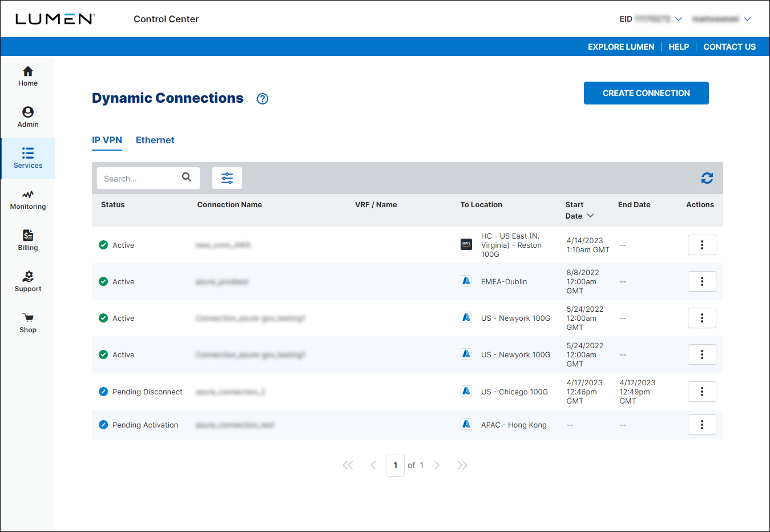The image size is (770, 532).
Task: Click the search magnifier icon
Action: pyautogui.click(x=187, y=178)
